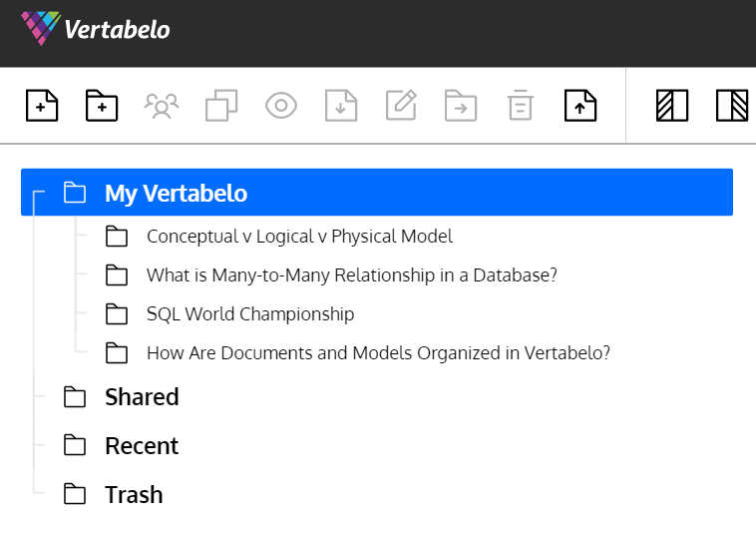Toggle the left panel layout icon
The image size is (756, 537).
[x=672, y=105]
